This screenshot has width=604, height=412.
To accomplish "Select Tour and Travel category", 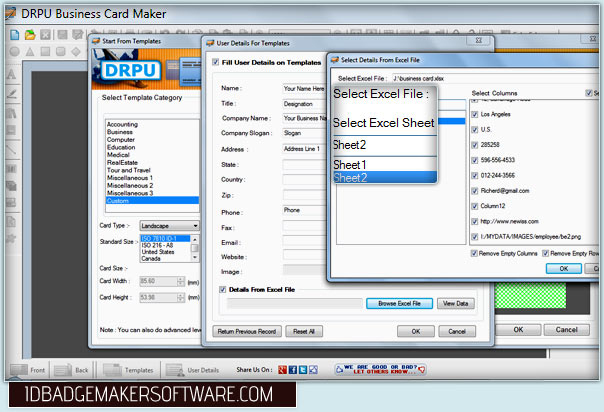I will [x=129, y=170].
